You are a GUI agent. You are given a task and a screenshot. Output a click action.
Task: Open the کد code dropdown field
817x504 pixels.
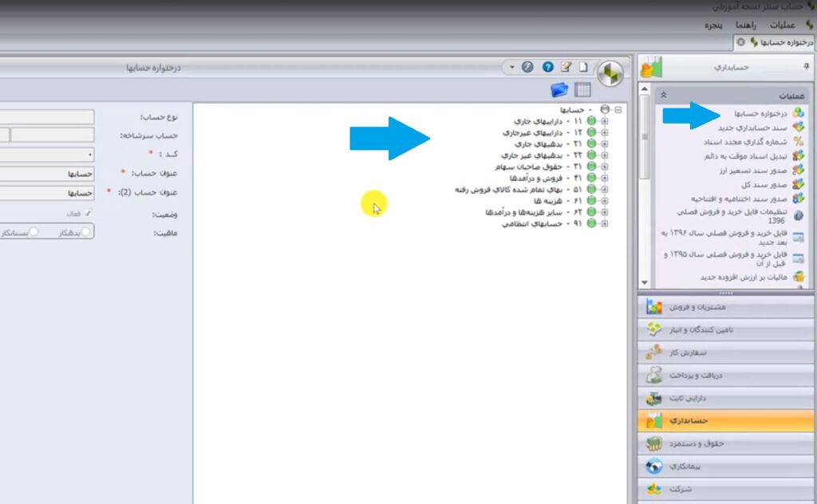click(x=47, y=155)
